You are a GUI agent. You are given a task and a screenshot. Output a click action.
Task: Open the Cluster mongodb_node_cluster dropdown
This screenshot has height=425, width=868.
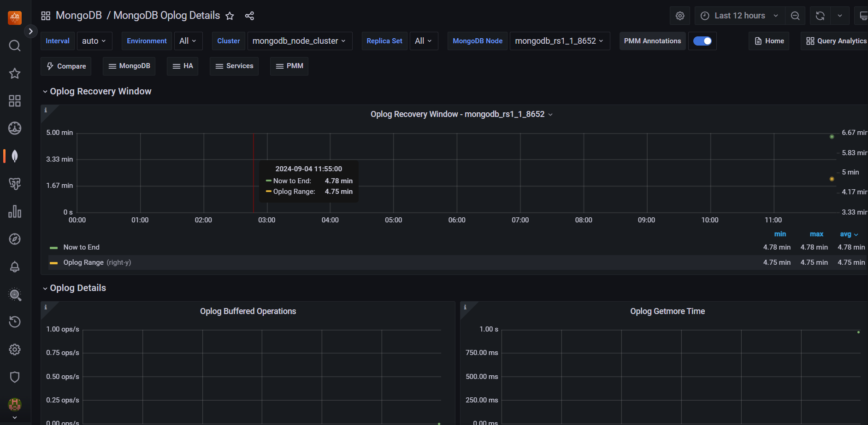tap(300, 41)
